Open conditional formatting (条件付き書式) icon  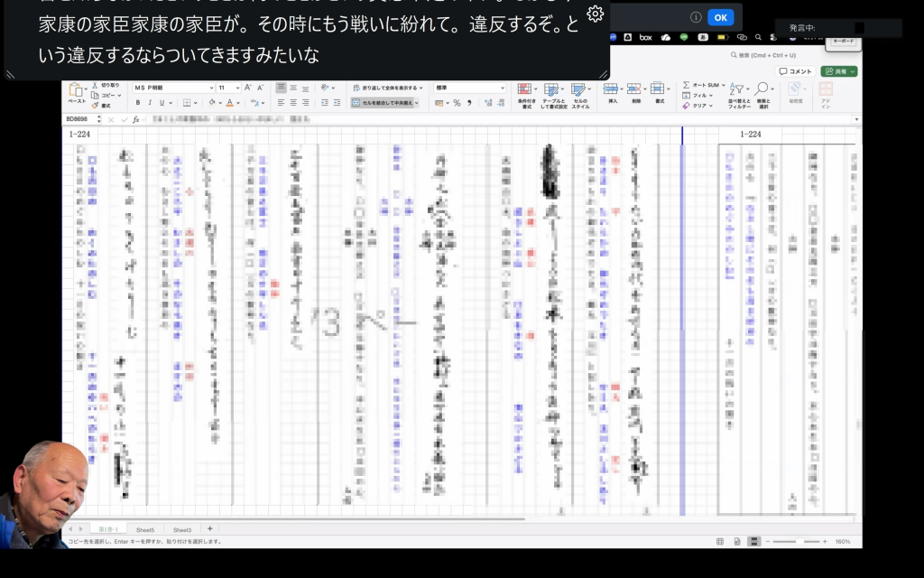[x=526, y=89]
